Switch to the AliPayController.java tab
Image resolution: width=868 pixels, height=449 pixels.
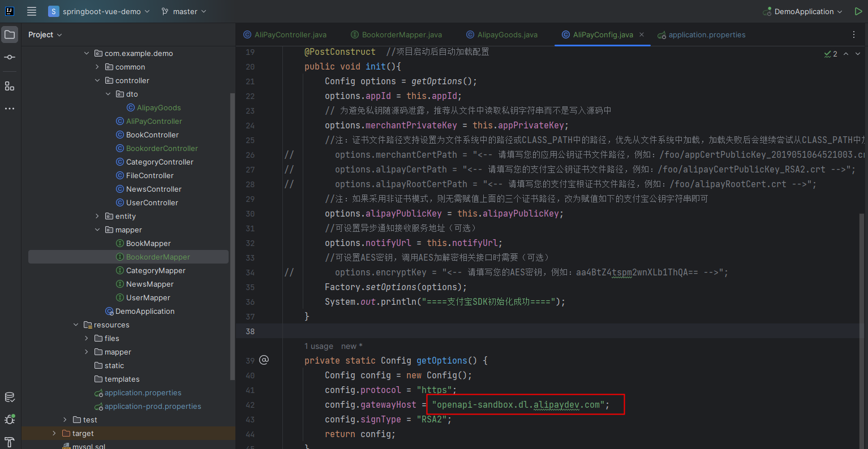[x=285, y=34]
